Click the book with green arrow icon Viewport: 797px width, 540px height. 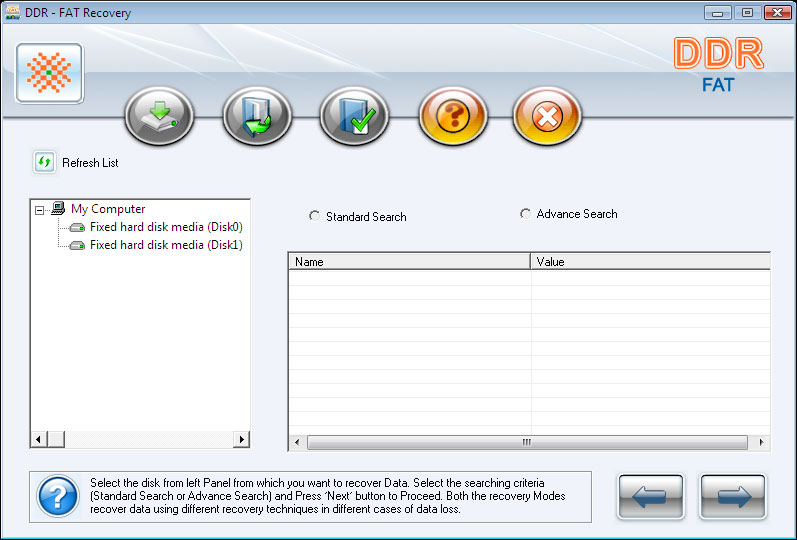point(257,116)
